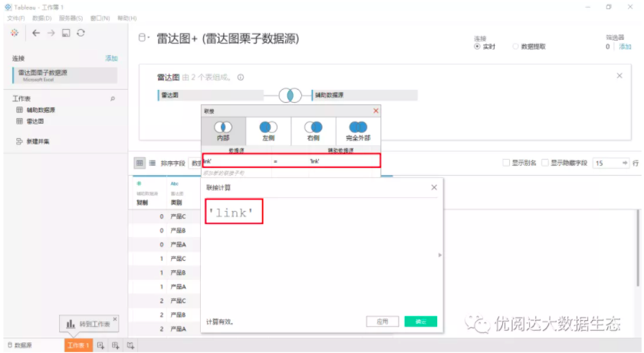This screenshot has width=644, height=353.
Task: Click the green 确定 confirm button
Action: click(x=421, y=322)
